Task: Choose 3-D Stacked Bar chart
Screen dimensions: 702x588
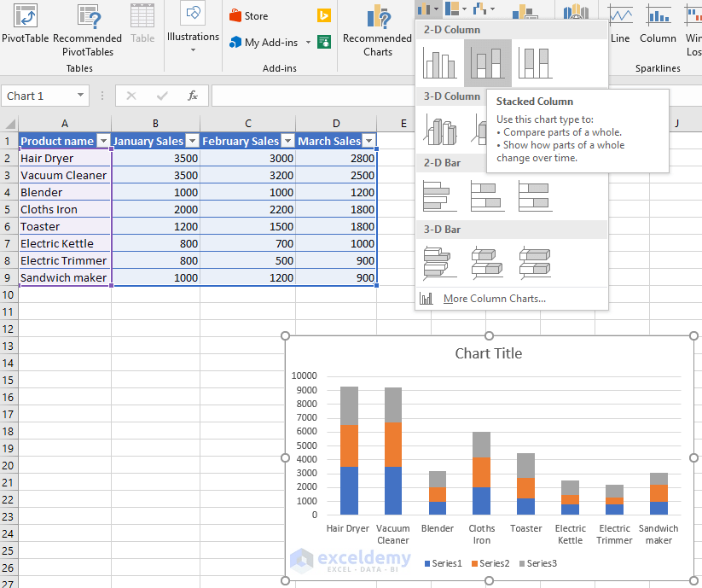Action: (x=488, y=263)
